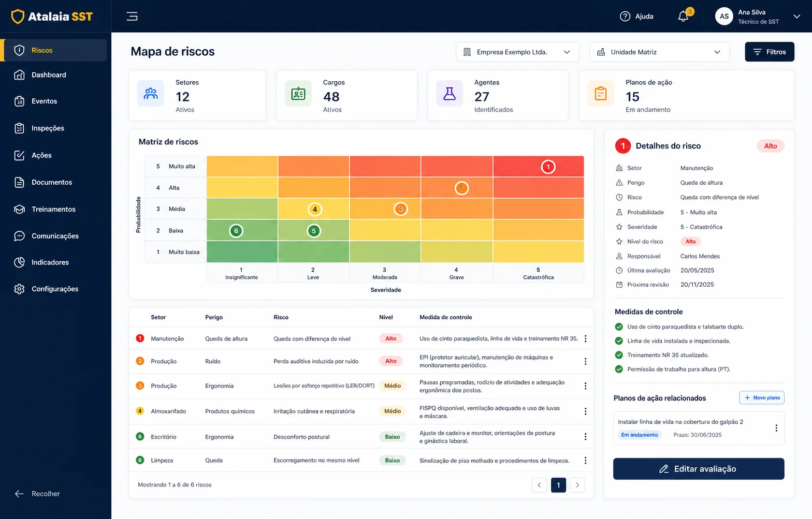Toggle the check for cinto paraquedista measure

coord(619,327)
